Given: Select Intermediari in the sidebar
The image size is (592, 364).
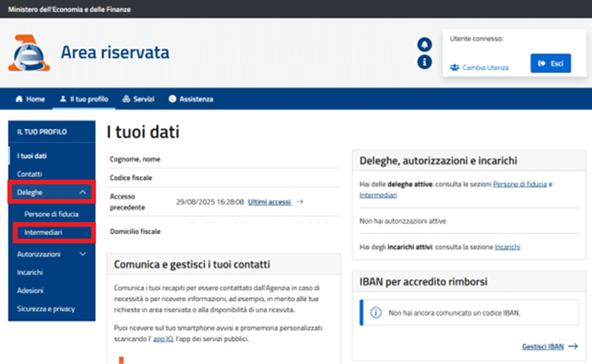Looking at the screenshot, I should point(43,233).
